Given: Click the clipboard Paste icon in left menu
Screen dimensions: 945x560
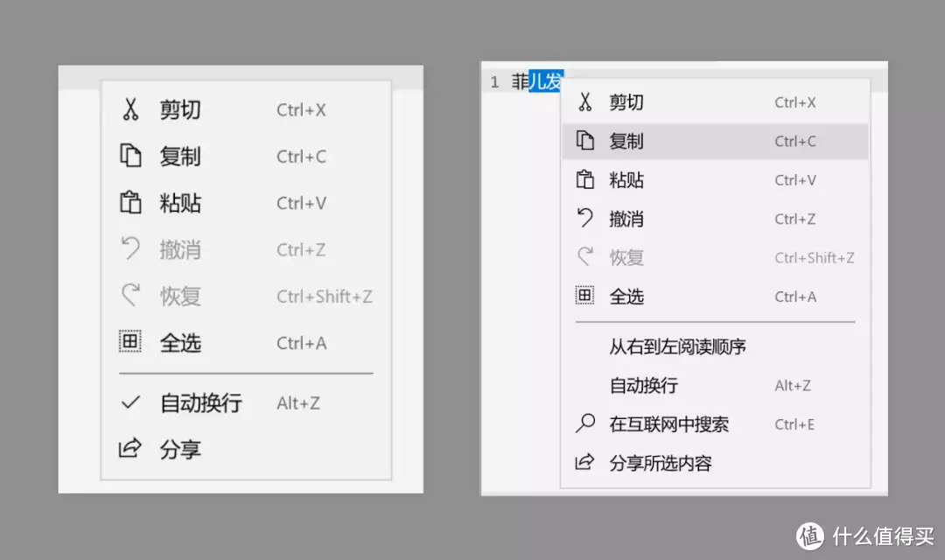Looking at the screenshot, I should pyautogui.click(x=130, y=203).
